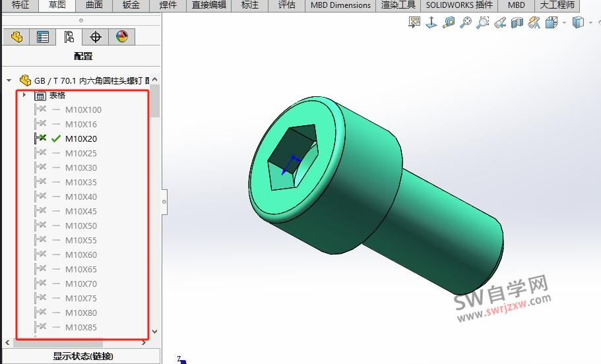Click configuration icon of M10X16 row
This screenshot has height=364, width=601.
tap(40, 124)
